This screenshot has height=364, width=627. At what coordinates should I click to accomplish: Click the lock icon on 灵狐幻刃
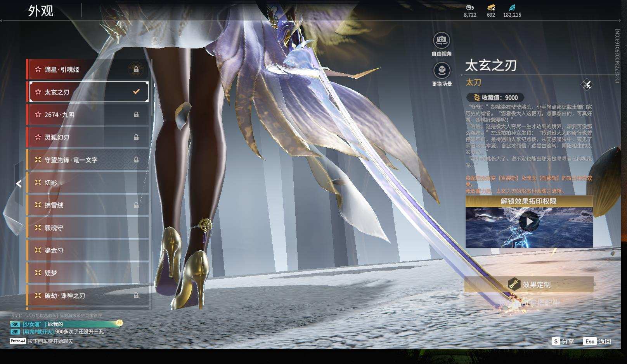pos(136,137)
